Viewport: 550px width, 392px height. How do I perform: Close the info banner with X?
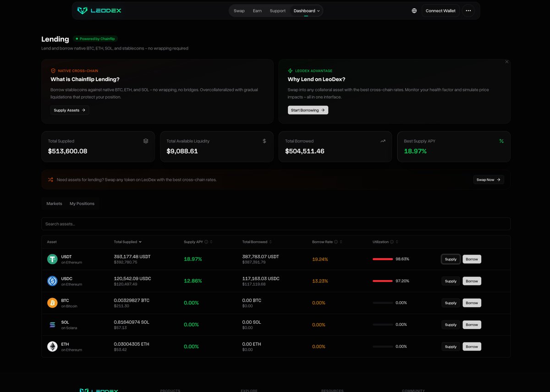click(x=507, y=61)
